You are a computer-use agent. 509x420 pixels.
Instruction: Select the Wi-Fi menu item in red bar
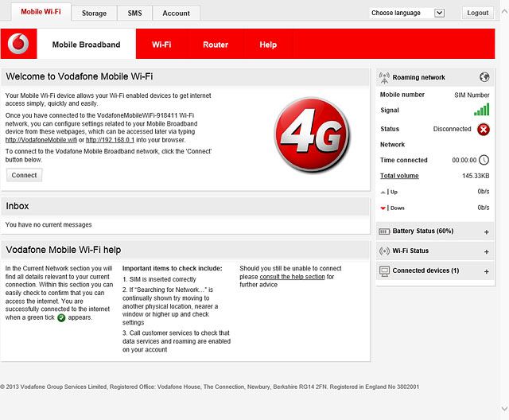[161, 45]
